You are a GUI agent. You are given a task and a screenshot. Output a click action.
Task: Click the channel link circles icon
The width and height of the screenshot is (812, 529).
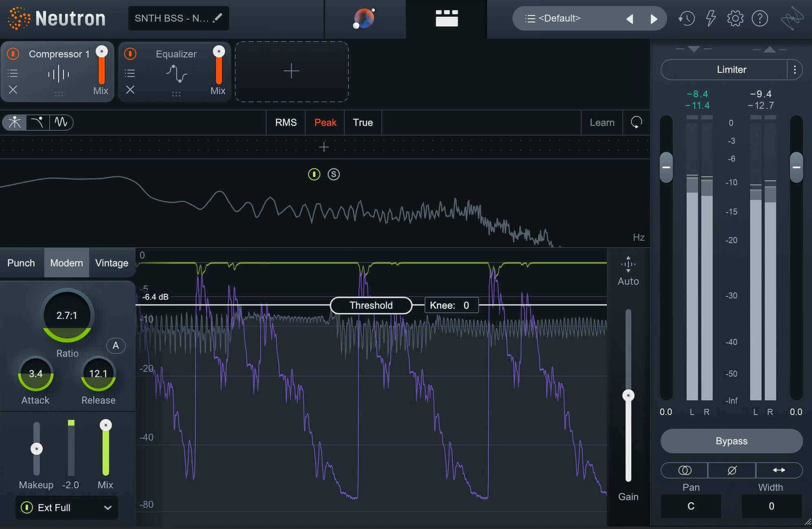[685, 470]
